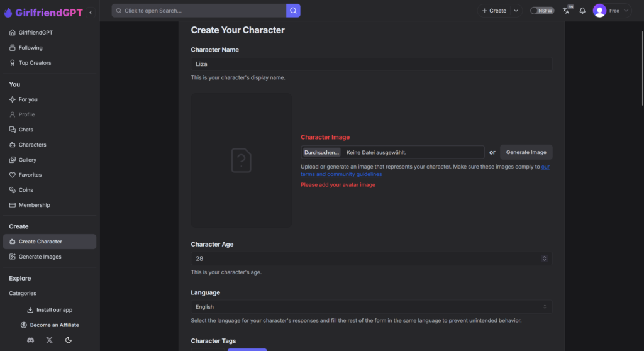Click the GirlfriendGPT flame logo
The height and width of the screenshot is (351, 644).
pyautogui.click(x=8, y=13)
